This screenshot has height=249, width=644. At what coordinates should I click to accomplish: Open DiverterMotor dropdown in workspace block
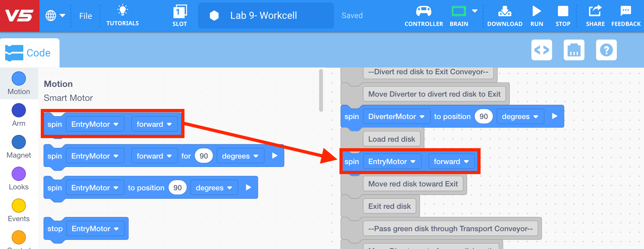[x=396, y=116]
